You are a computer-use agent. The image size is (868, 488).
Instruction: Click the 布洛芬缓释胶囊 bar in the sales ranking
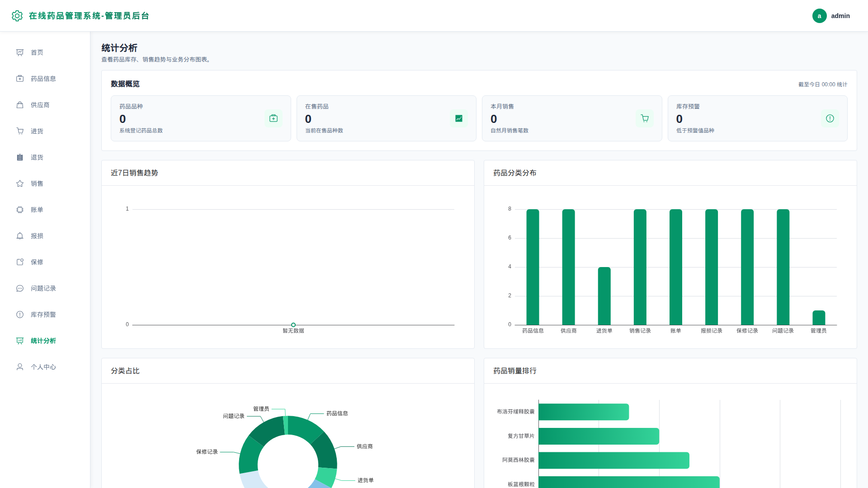[x=584, y=412]
